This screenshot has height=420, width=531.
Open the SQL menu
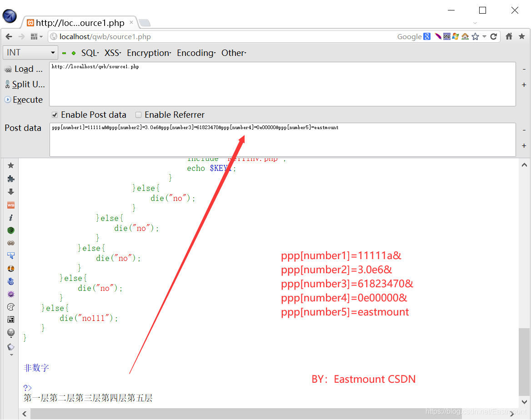click(90, 53)
